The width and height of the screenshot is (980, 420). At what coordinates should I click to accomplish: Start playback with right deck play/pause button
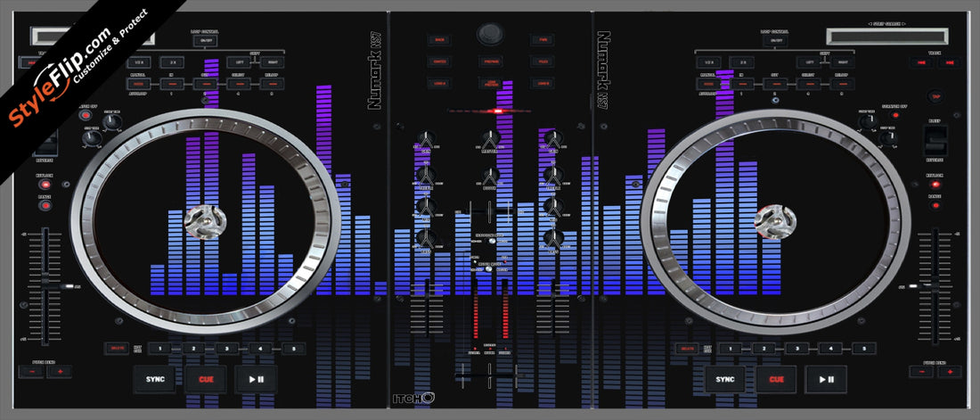tap(826, 379)
